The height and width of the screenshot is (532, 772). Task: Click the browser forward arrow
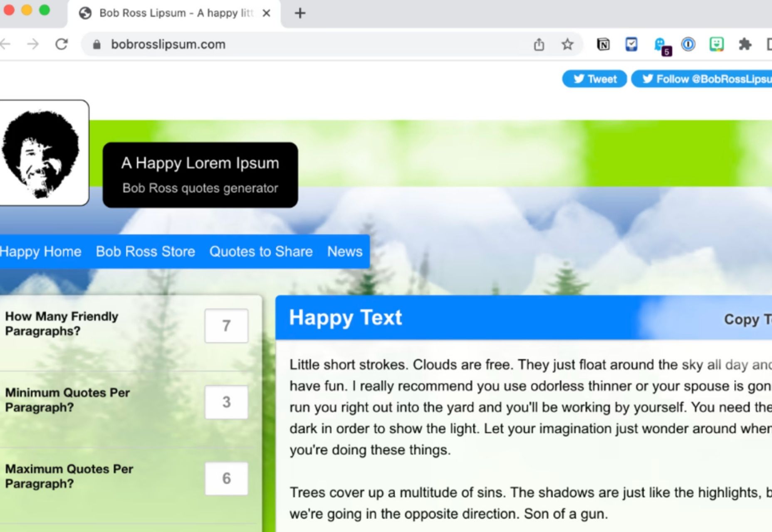click(33, 44)
